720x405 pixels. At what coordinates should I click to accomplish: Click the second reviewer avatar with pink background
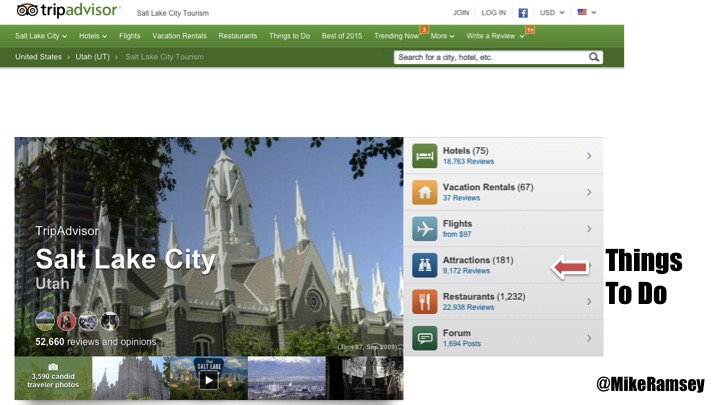[x=66, y=321]
